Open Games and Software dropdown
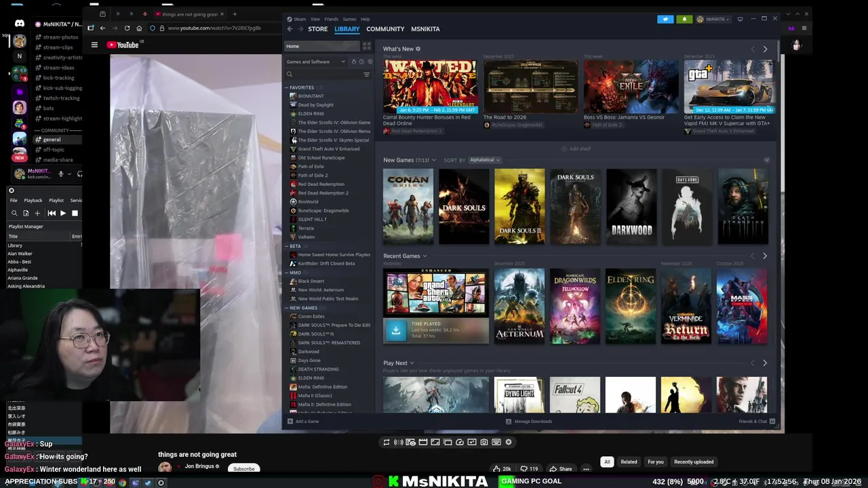 316,62
